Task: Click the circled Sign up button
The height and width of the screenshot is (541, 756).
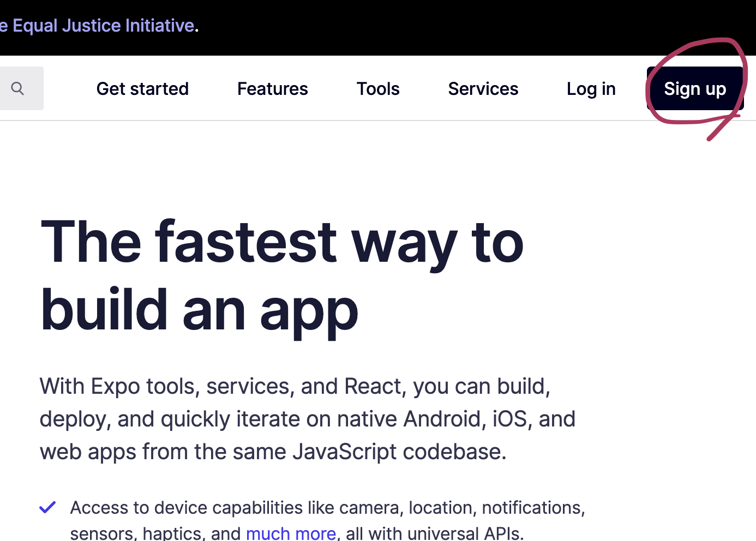Action: (695, 88)
